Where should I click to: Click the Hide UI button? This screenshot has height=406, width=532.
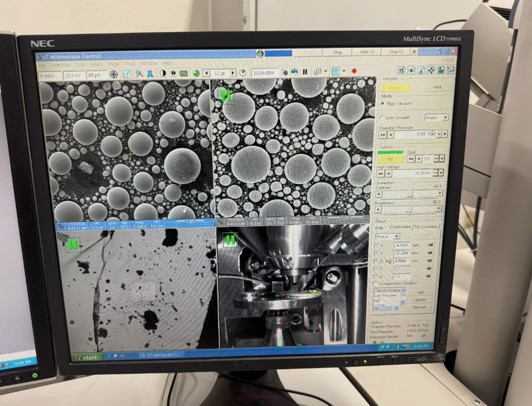[x=366, y=52]
